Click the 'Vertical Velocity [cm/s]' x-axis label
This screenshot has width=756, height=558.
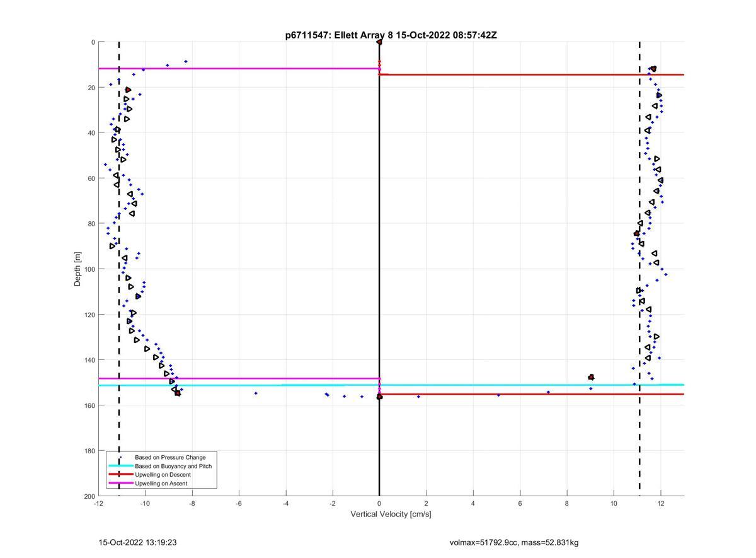tap(391, 514)
